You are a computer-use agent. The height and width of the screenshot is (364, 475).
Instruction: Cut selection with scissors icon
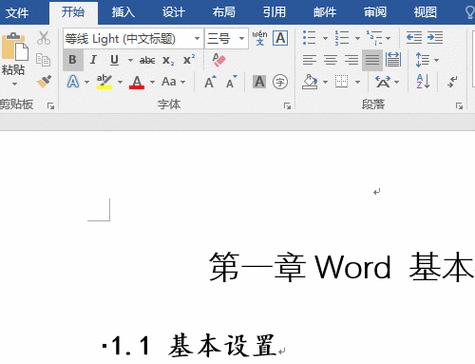(x=43, y=38)
